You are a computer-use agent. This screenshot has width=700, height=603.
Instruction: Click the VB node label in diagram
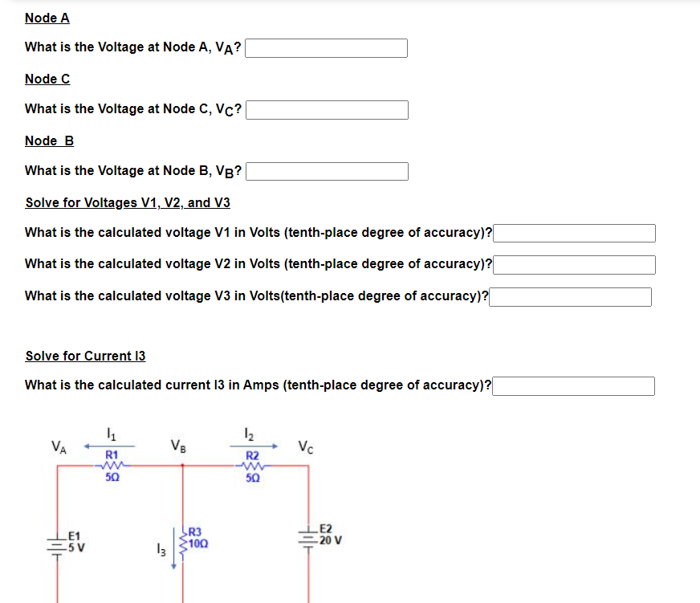(178, 446)
